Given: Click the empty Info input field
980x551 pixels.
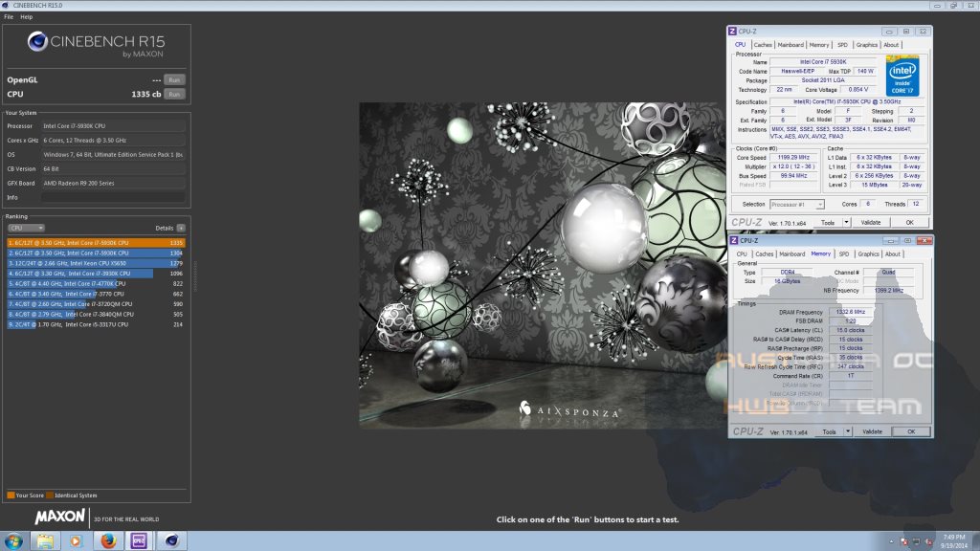Looking at the screenshot, I should pyautogui.click(x=113, y=197).
